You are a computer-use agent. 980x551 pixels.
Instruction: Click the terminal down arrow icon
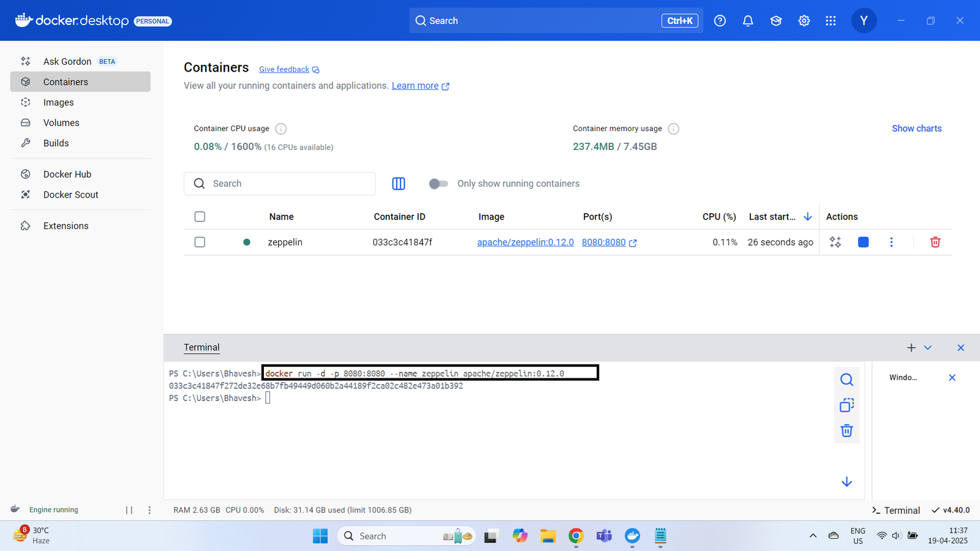point(847,482)
